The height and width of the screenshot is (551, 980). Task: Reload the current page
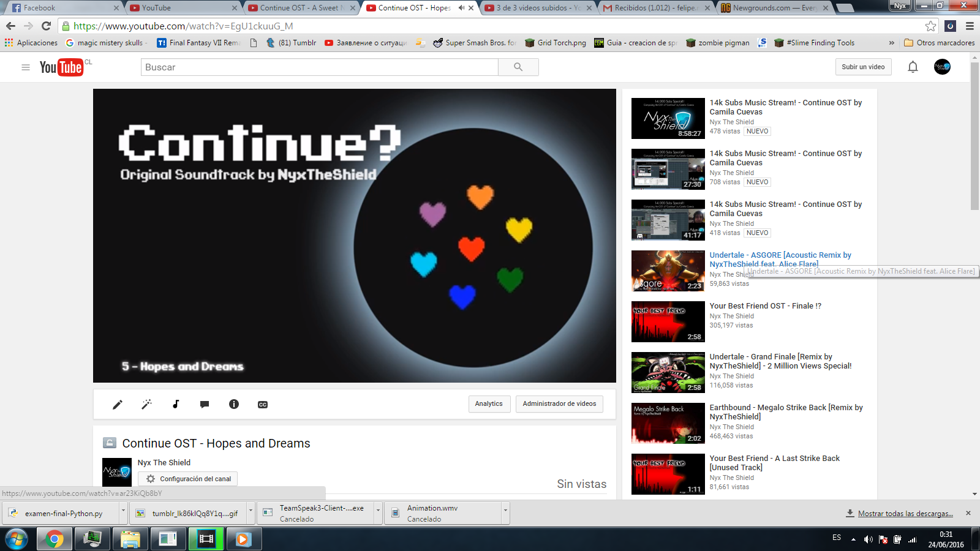[46, 26]
